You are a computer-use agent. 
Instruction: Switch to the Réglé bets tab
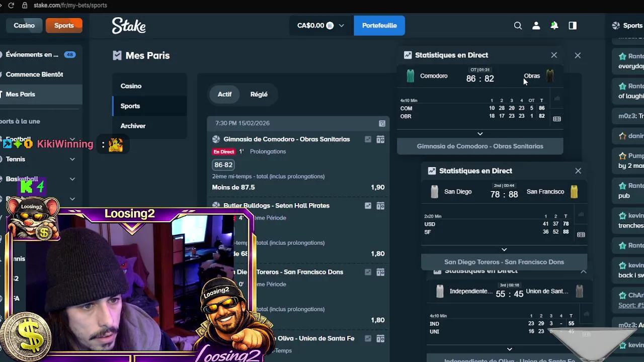259,94
